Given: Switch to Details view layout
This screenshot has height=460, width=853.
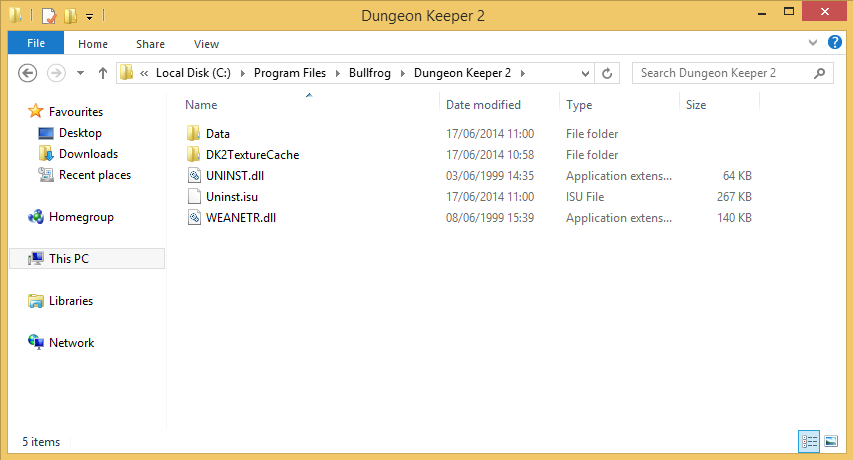Looking at the screenshot, I should pos(809,441).
